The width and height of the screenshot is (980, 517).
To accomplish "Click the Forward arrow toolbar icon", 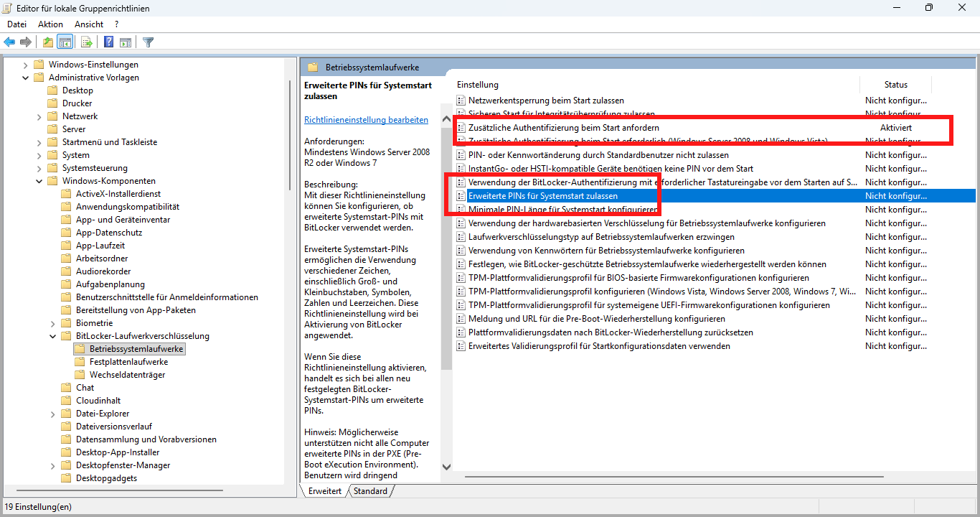I will click(26, 42).
